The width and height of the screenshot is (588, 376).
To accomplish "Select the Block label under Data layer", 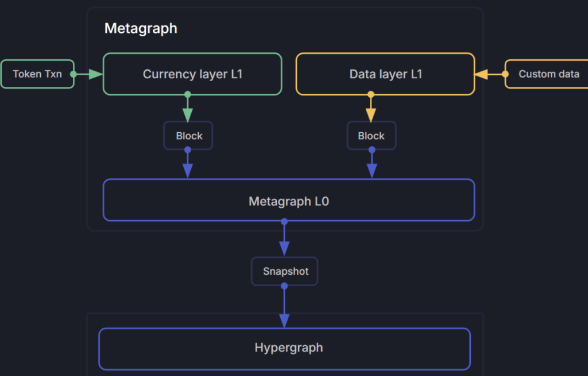I will pyautogui.click(x=371, y=136).
